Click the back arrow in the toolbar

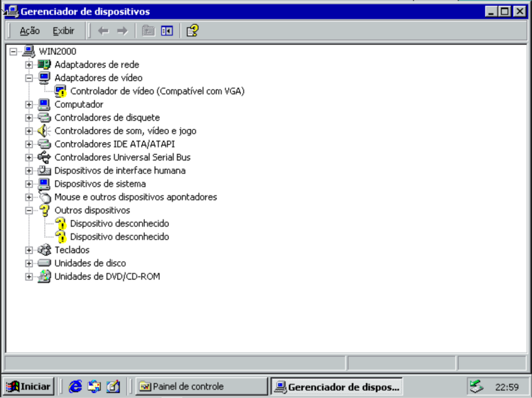pos(103,31)
